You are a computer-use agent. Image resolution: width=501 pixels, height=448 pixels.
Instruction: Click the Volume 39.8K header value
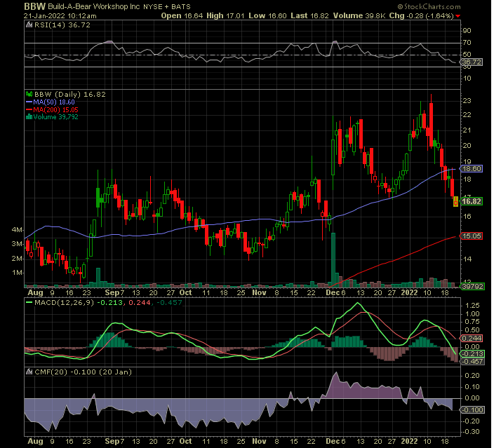click(359, 15)
